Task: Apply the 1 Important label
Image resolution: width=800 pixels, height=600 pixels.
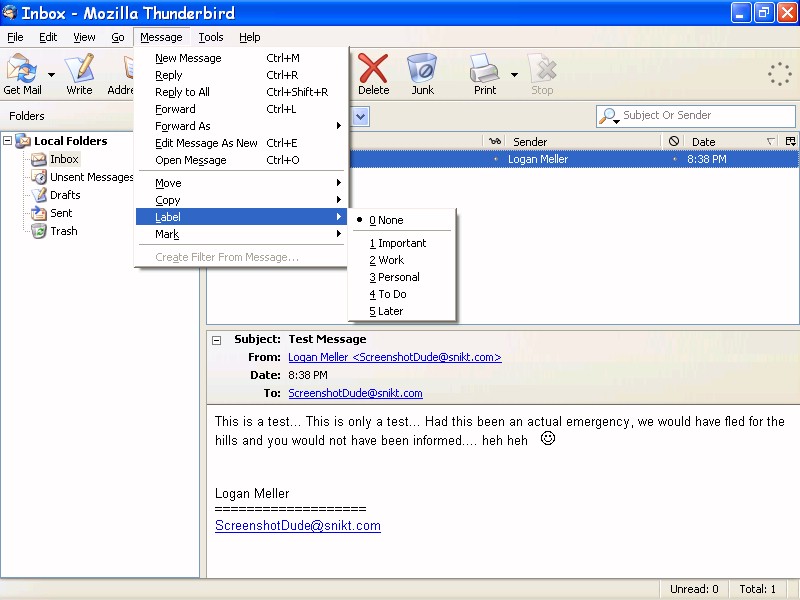Action: (402, 243)
